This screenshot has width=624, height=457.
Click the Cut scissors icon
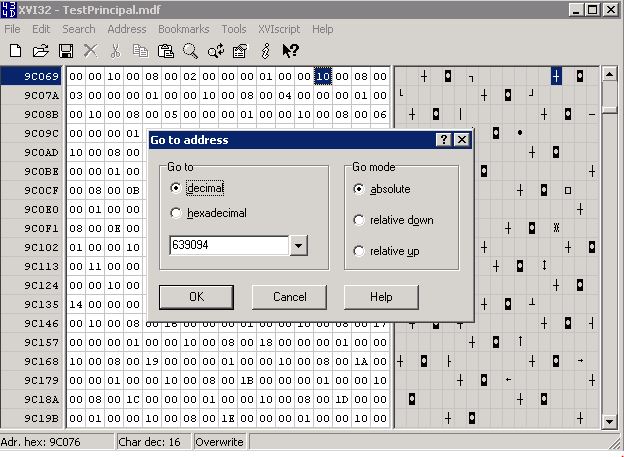[115, 51]
